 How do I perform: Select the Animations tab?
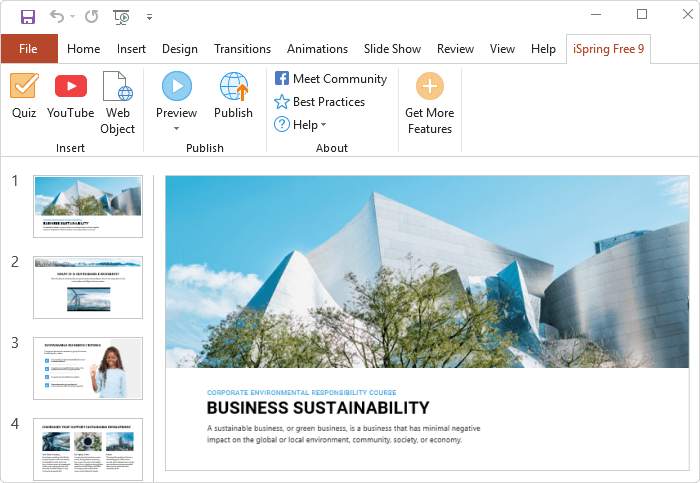pos(317,49)
